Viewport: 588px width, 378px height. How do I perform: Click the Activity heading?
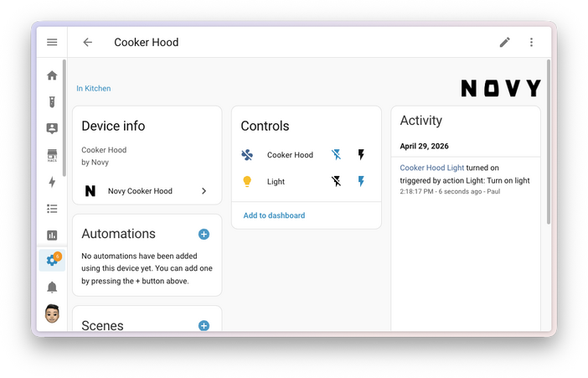click(421, 121)
